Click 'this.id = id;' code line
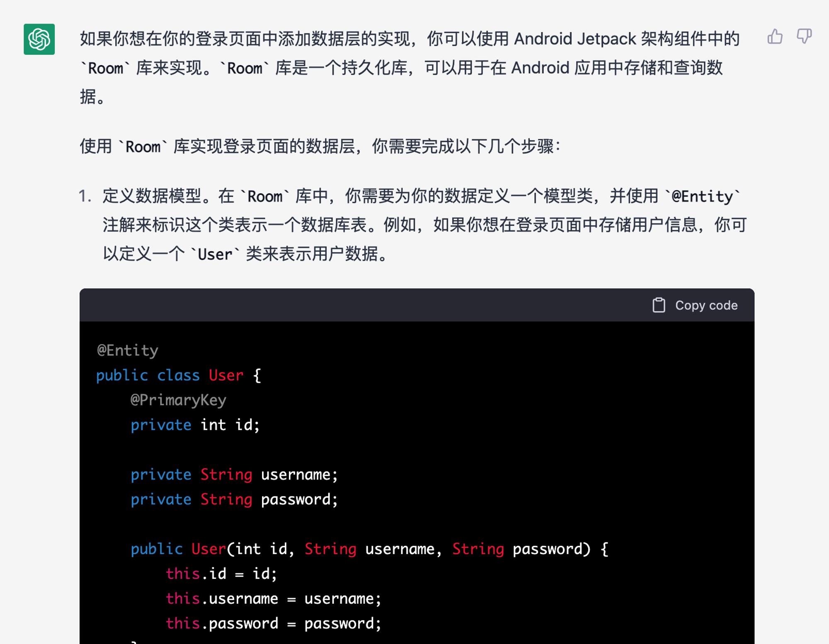 (x=221, y=574)
